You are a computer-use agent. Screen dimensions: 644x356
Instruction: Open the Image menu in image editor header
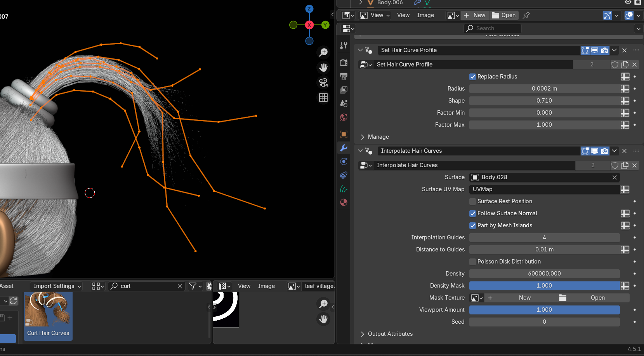click(425, 15)
